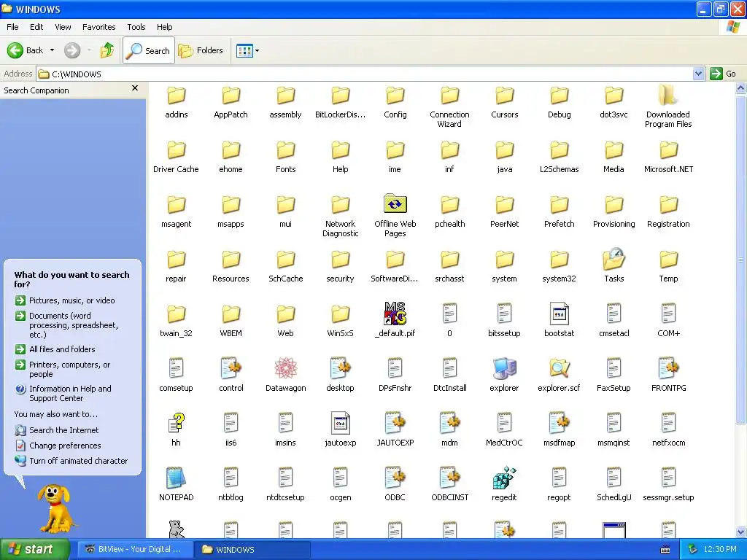Select the _default.pif shortcut icon

[x=395, y=314]
